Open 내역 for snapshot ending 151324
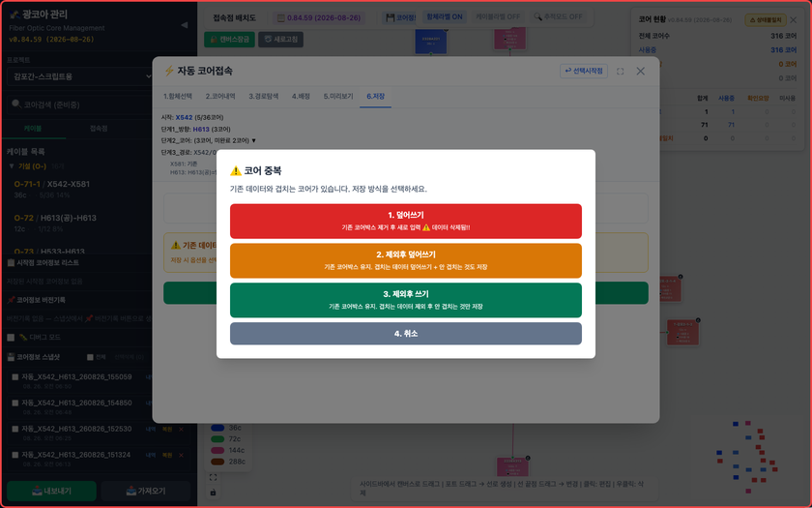Screen dimensions: 812x508 150,455
